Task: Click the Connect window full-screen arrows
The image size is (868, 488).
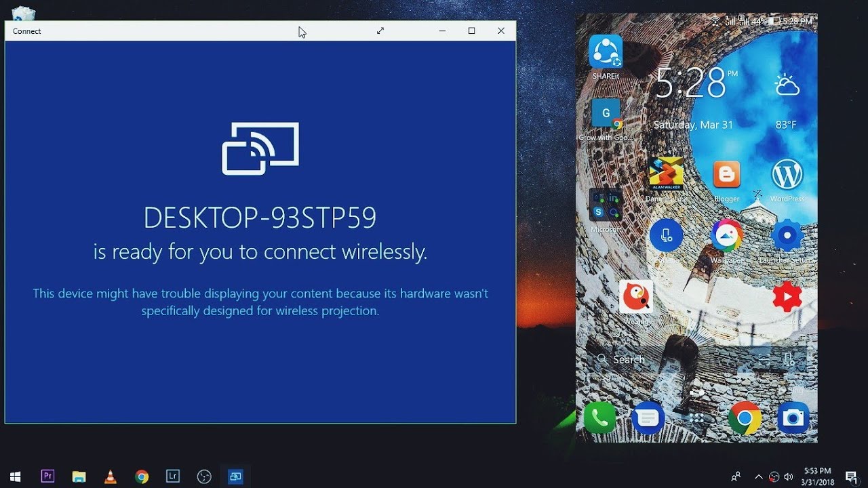Action: pyautogui.click(x=380, y=30)
